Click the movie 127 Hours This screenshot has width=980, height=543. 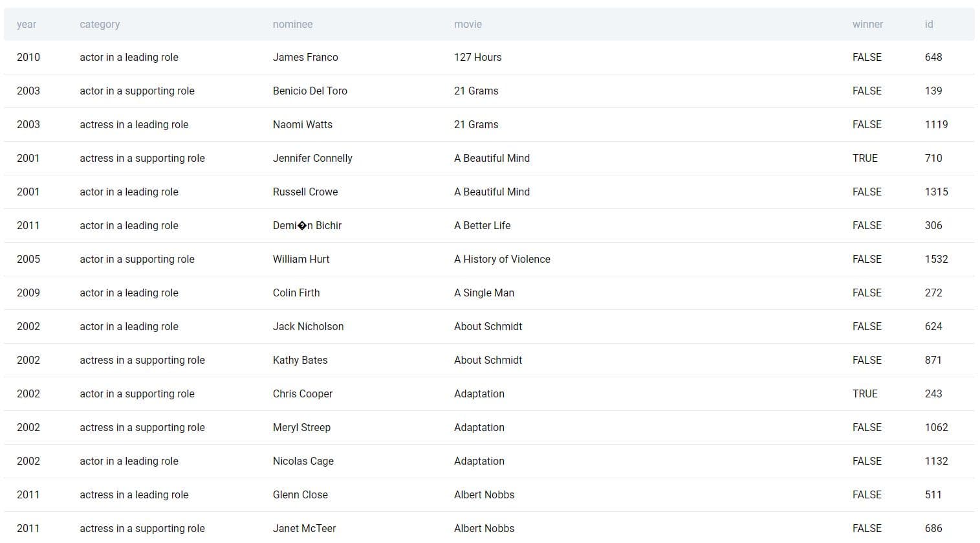point(477,57)
